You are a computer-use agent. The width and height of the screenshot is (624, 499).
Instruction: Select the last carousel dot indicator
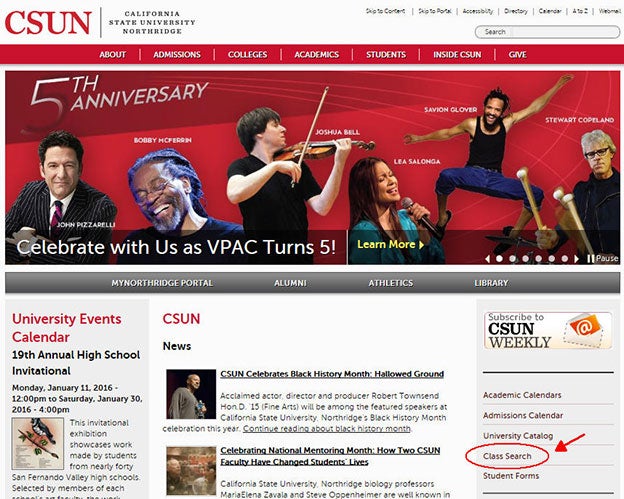click(x=564, y=259)
